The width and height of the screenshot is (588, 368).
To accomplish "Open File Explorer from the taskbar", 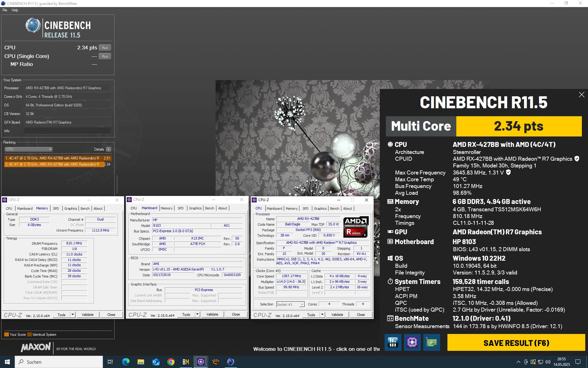I will point(141,362).
